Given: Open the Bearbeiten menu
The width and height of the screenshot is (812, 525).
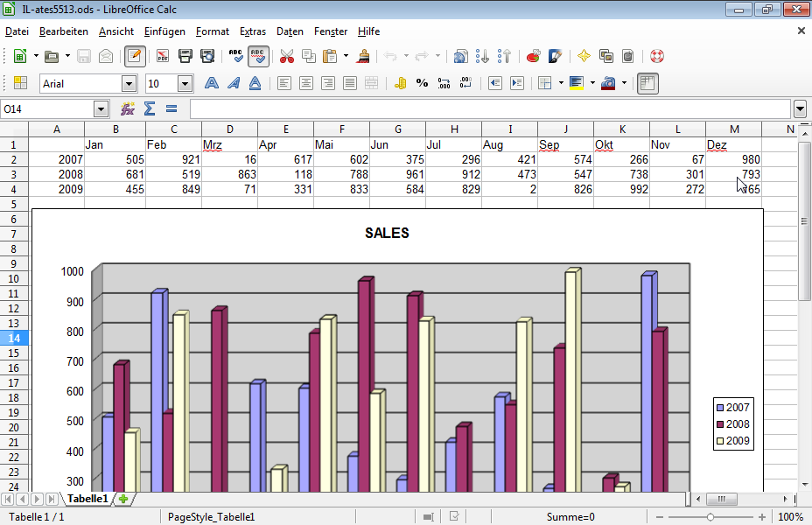Looking at the screenshot, I should [64, 31].
